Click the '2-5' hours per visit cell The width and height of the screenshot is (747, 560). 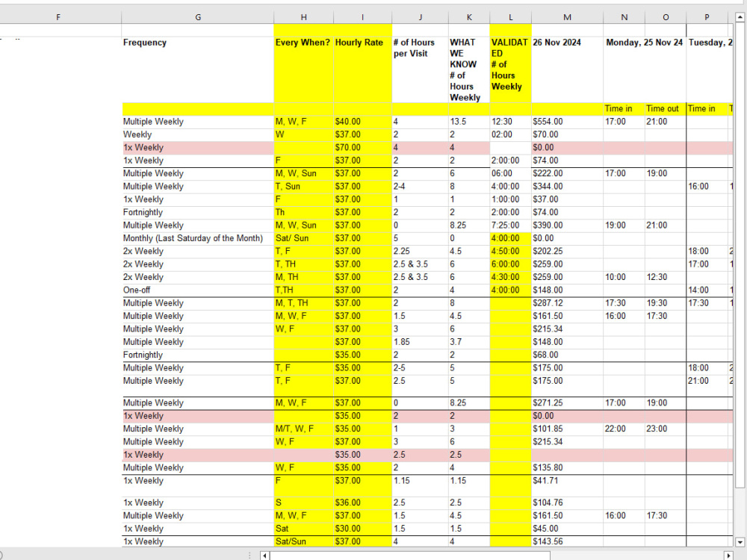(x=420, y=367)
